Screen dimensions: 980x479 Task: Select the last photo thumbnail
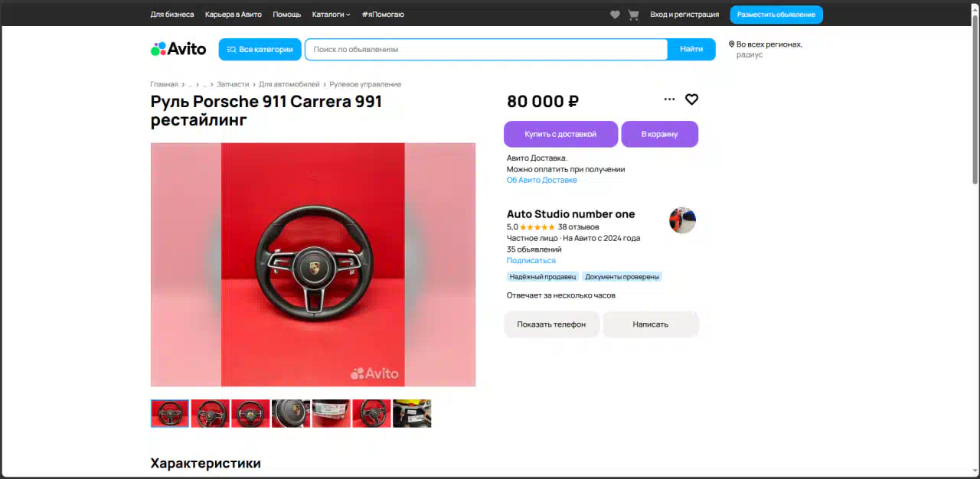coord(412,413)
